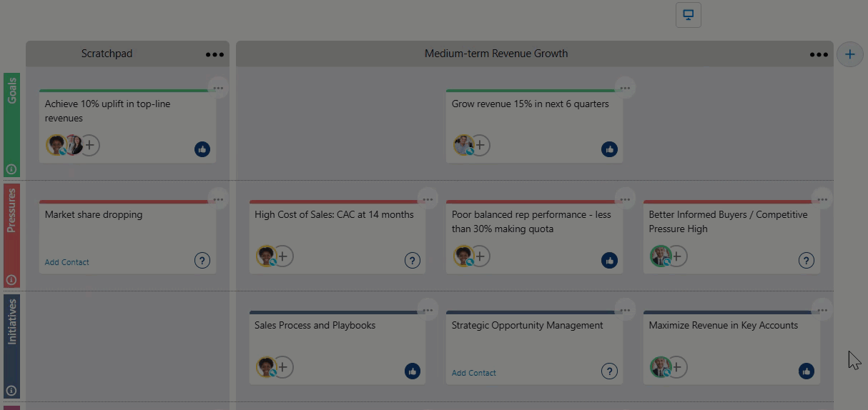Screen dimensions: 868x410
Task: Click the presentation mode screen icon
Action: click(x=688, y=15)
